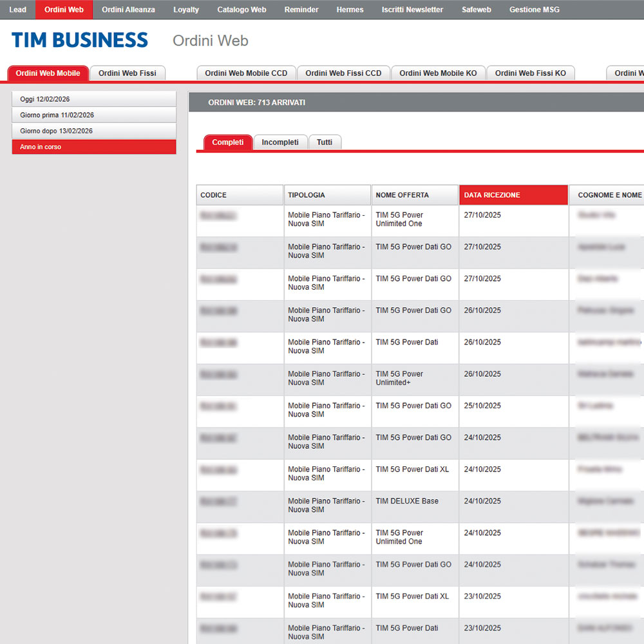The height and width of the screenshot is (644, 644).
Task: Open the Lead menu item
Action: 17,10
